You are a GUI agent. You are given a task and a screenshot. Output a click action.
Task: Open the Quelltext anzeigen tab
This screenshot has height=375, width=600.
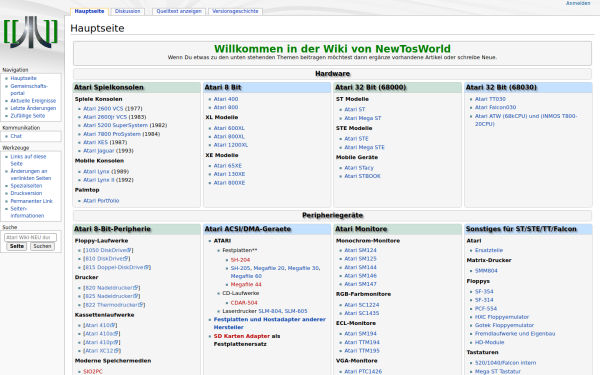click(x=179, y=11)
